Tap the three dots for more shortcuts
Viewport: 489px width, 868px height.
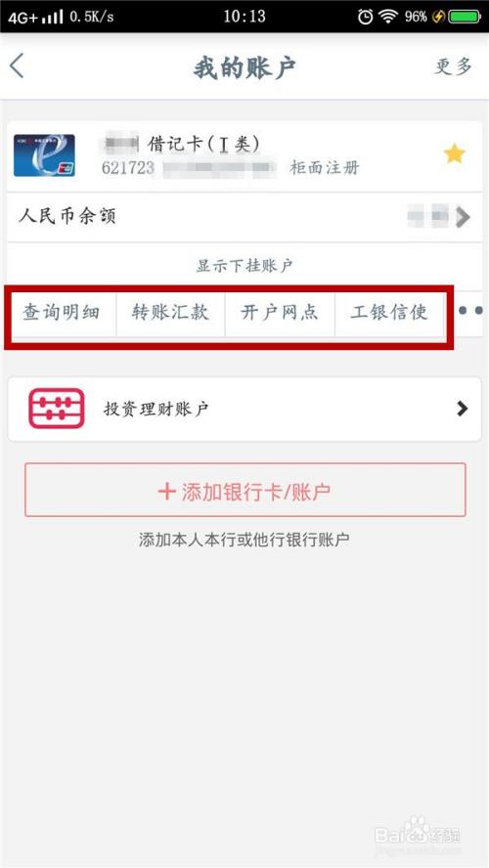click(470, 311)
